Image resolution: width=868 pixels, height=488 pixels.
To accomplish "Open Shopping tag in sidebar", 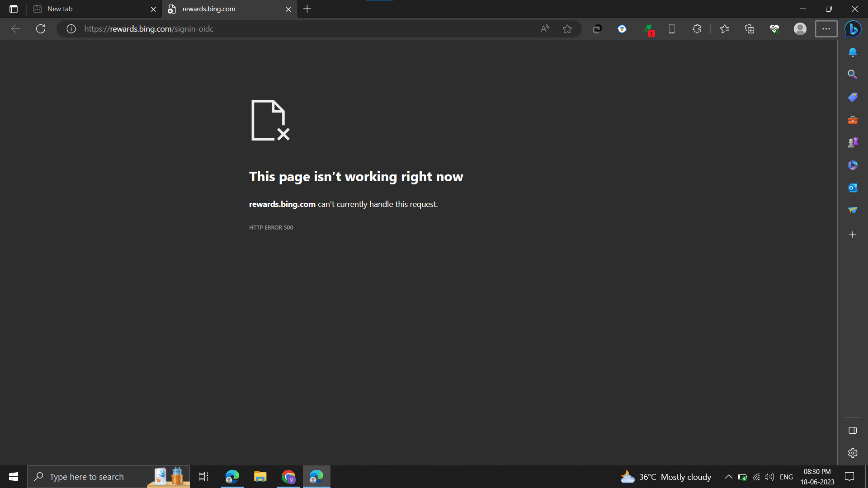I will (x=853, y=97).
